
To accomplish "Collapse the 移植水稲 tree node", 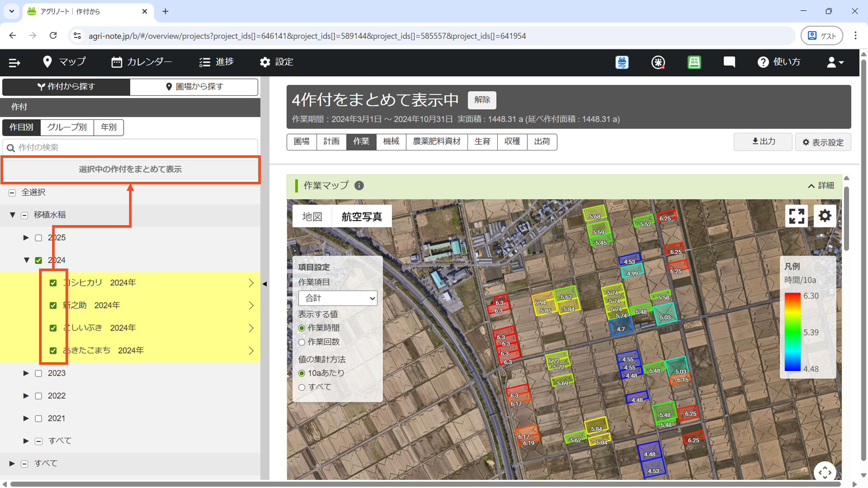I will pyautogui.click(x=13, y=215).
